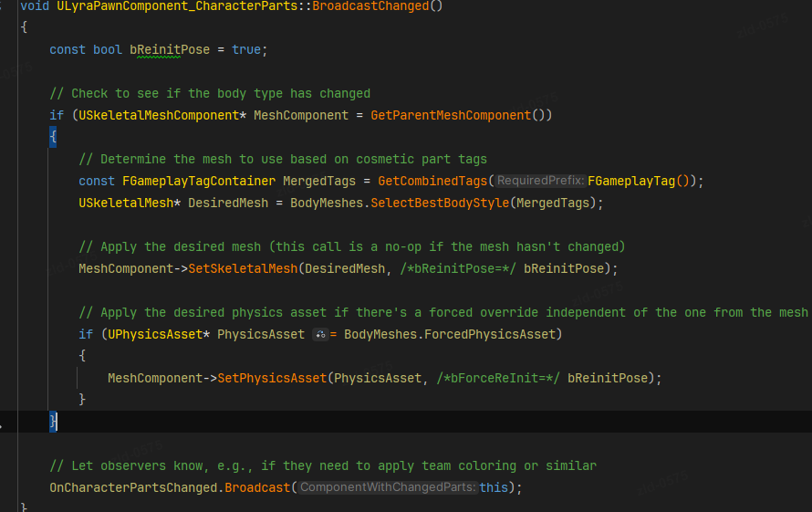Click the comment 'Let observers know, e.g.'
Image resolution: width=812 pixels, height=512 pixels.
pyautogui.click(x=323, y=465)
